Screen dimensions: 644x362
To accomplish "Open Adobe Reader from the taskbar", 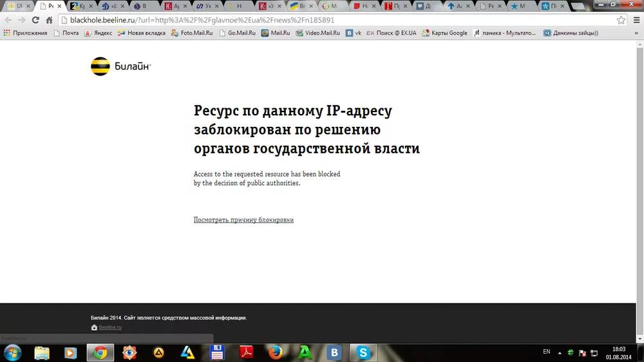I will 247,353.
